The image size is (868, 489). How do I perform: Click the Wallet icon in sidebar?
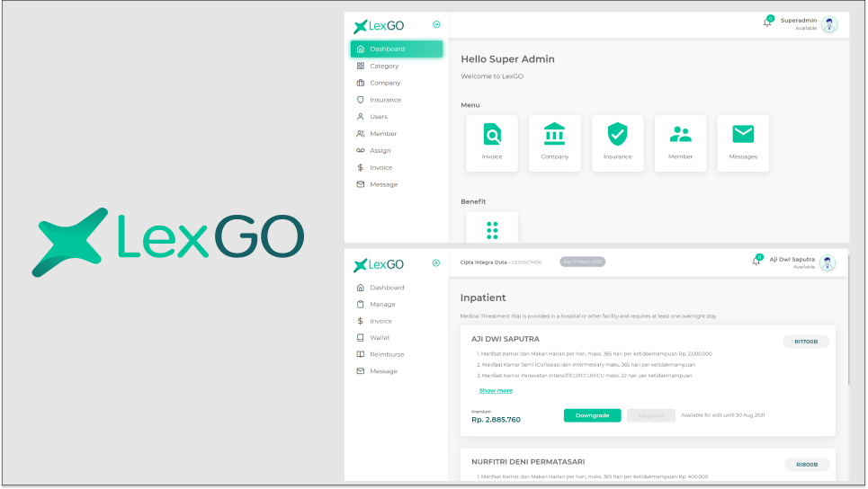(361, 337)
